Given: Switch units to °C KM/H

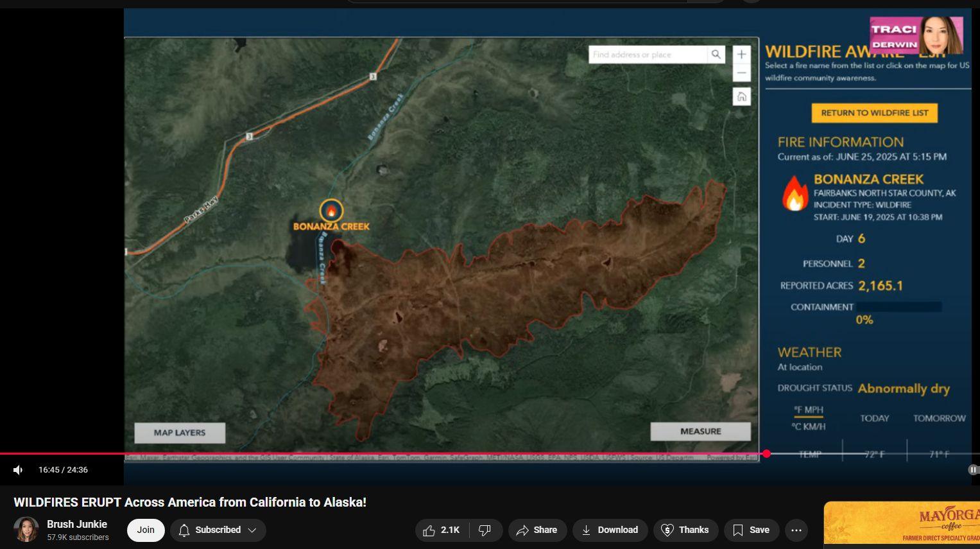Looking at the screenshot, I should pos(809,426).
